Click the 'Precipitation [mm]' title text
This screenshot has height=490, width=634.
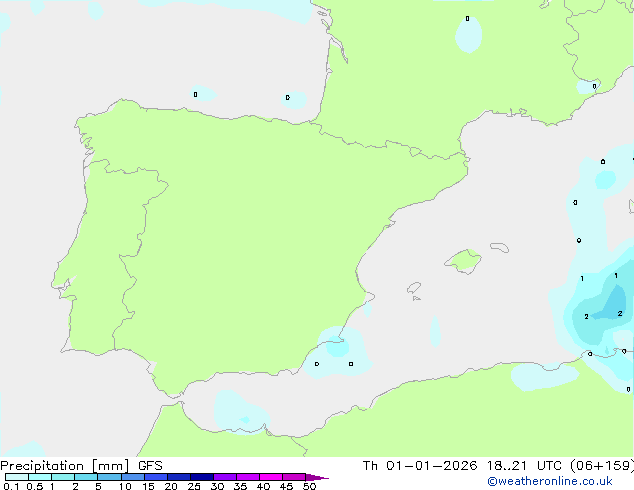click(x=65, y=466)
